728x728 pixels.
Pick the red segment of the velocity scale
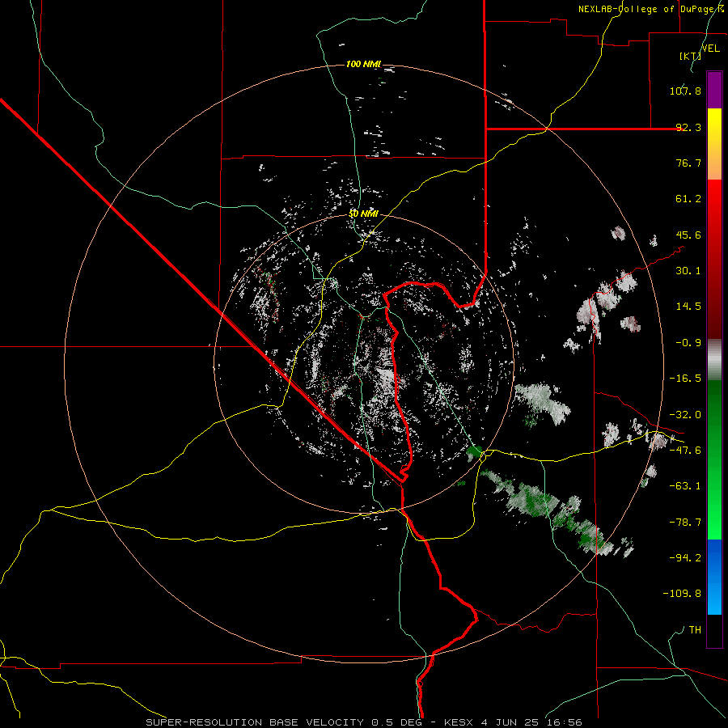[714, 259]
